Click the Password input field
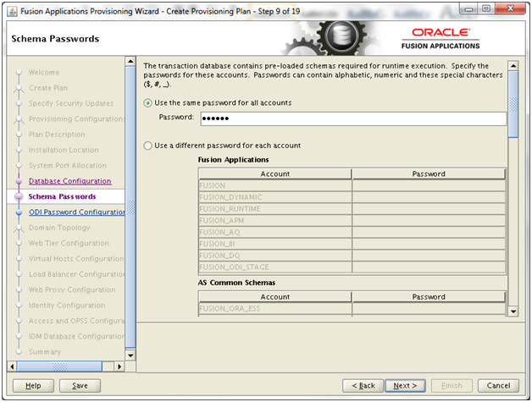532x402 pixels. click(x=353, y=118)
